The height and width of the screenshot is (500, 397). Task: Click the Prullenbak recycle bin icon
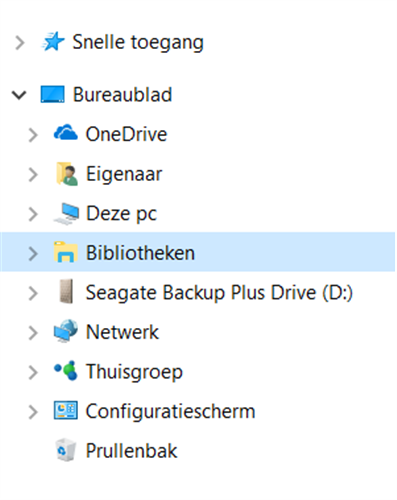66,450
